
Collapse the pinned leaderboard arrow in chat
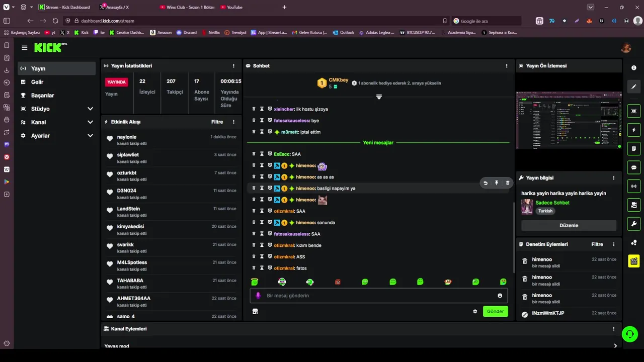pos(379,97)
